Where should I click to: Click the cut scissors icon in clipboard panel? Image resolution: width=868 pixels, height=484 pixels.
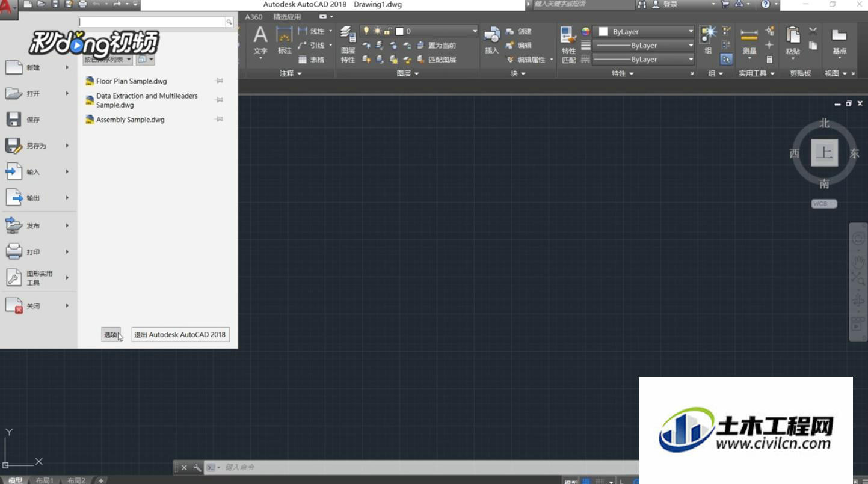(813, 31)
